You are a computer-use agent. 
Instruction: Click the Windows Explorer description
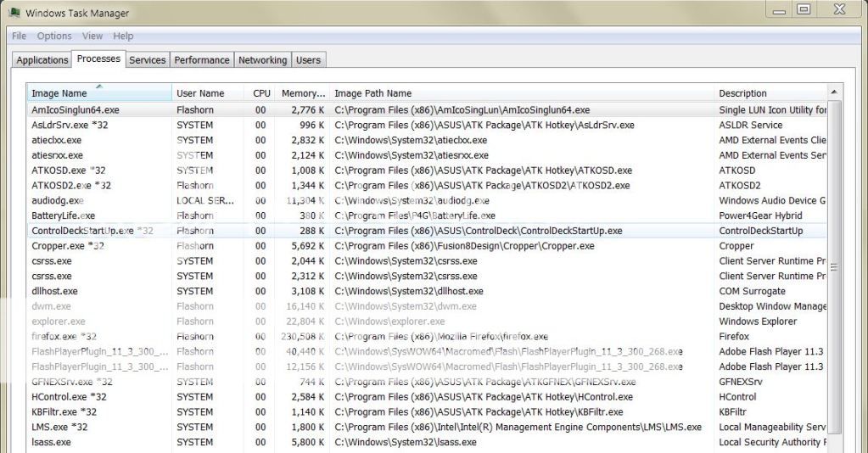(x=758, y=322)
